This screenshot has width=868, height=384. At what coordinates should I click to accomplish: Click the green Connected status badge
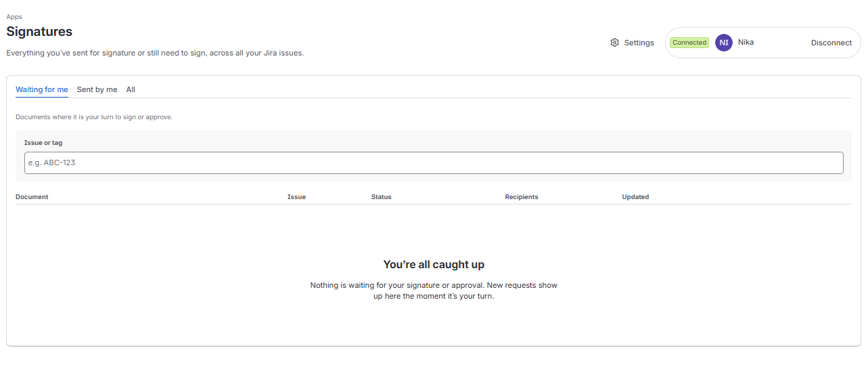689,43
